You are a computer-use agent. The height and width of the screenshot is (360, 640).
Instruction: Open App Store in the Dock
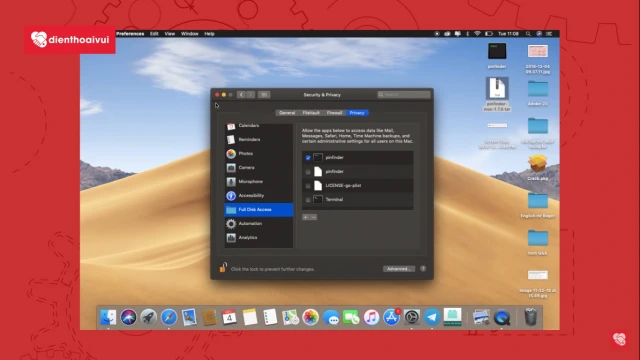point(391,317)
